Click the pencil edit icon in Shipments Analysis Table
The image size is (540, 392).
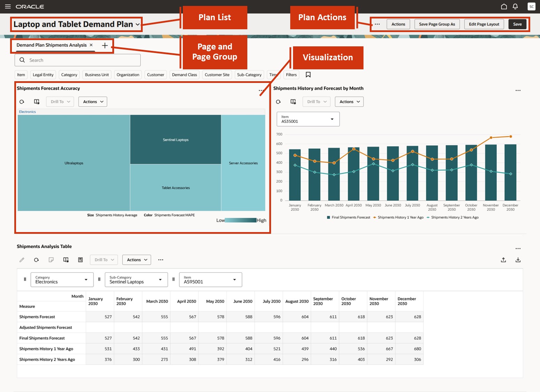pos(22,260)
